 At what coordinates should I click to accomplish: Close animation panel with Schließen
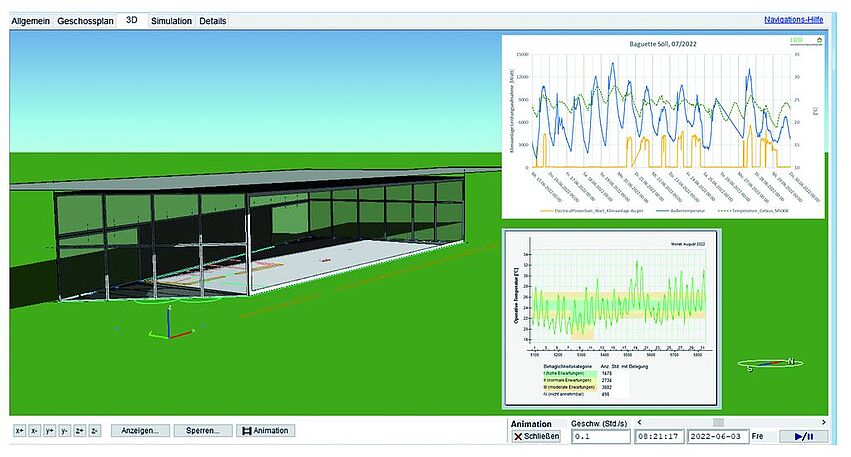click(x=537, y=437)
